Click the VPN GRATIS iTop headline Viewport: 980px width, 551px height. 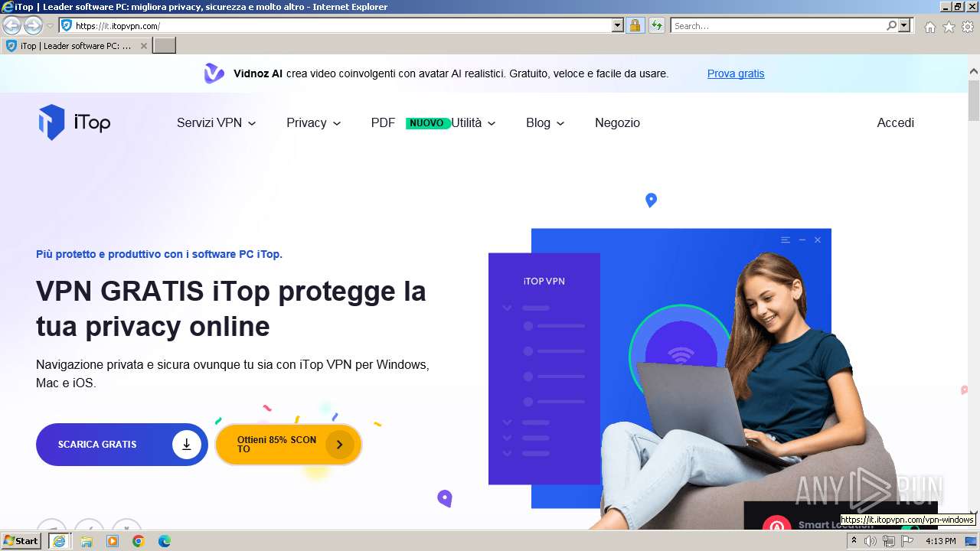pyautogui.click(x=230, y=308)
